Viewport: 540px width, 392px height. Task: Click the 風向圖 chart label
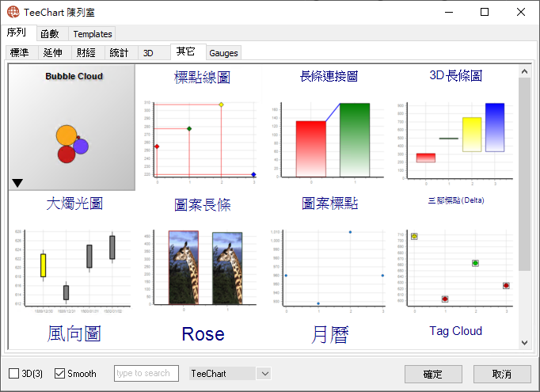coord(74,333)
